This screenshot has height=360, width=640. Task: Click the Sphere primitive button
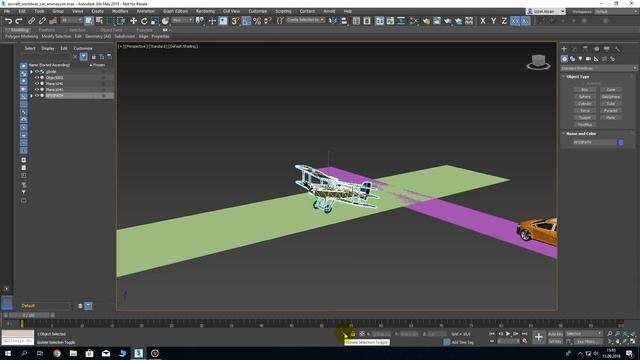pyautogui.click(x=584, y=97)
